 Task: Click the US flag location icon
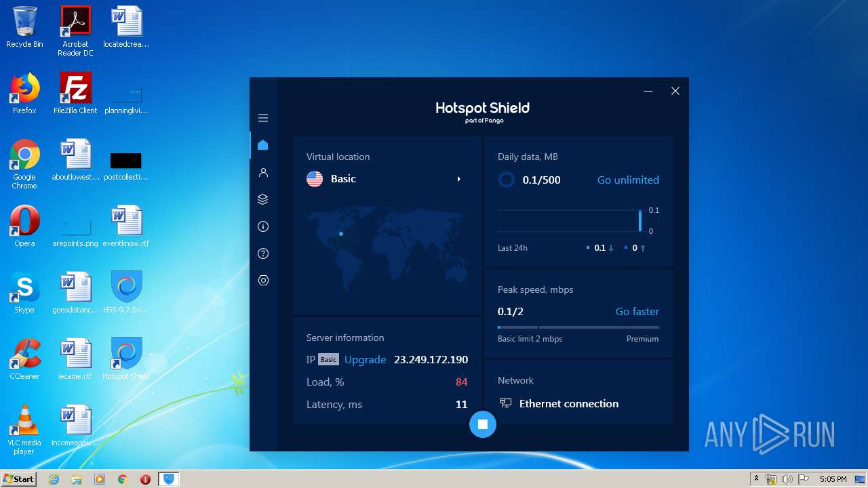click(x=315, y=179)
